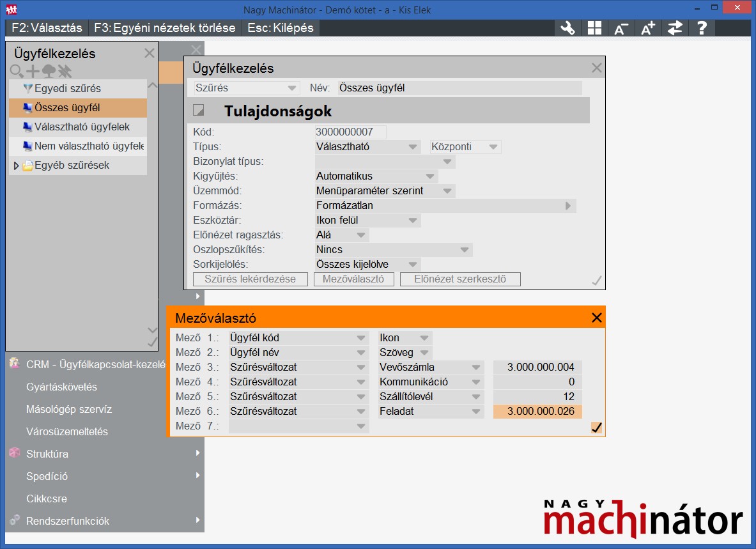Click the swap arrows icon in top toolbar
This screenshot has width=756, height=549.
(675, 28)
